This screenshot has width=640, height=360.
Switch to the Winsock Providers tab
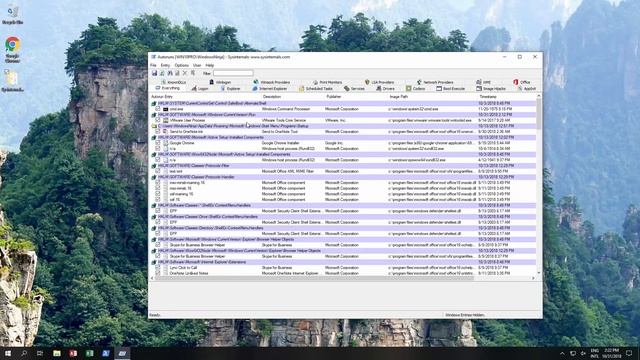[271, 82]
